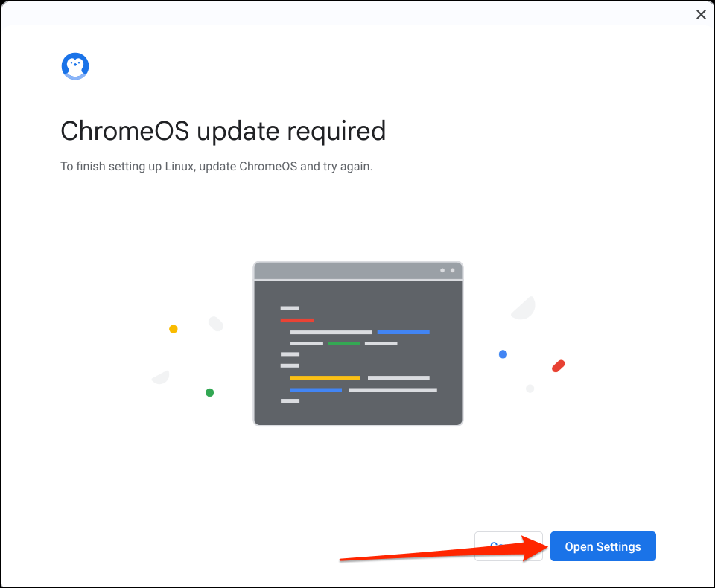This screenshot has height=588, width=715.
Task: Click the "ChromeOS update required" heading
Action: pos(223,131)
